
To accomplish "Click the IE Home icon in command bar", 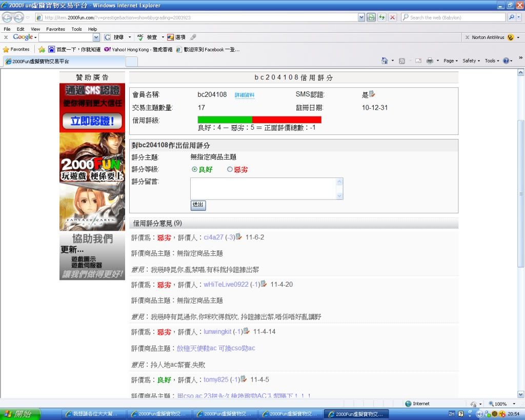I will 385,61.
